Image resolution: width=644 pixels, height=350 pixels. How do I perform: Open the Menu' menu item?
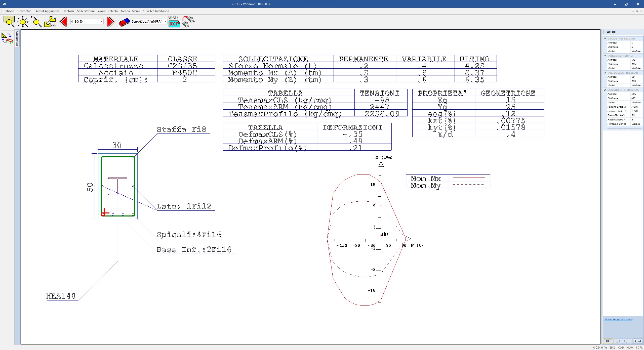coord(136,11)
